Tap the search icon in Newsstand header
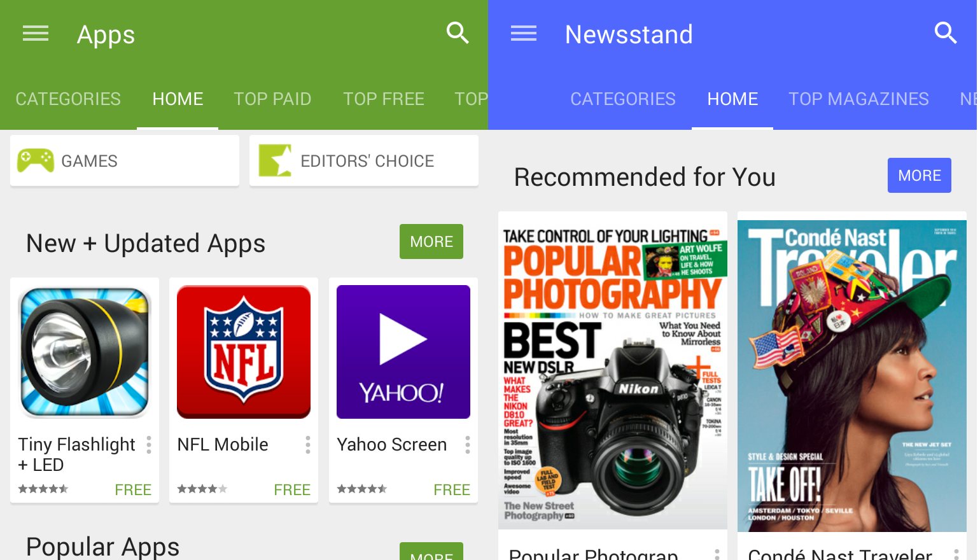The image size is (980, 560). [946, 32]
